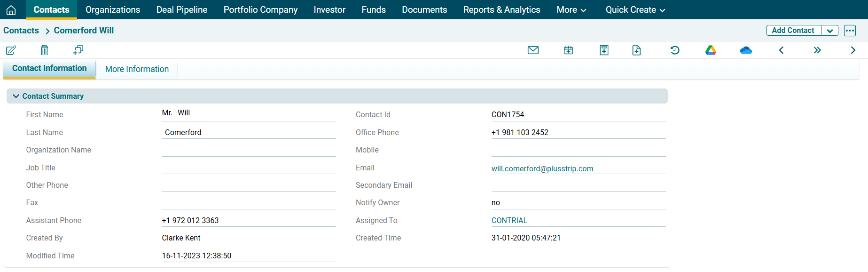Screen dimensions: 868x272
Task: Open the calendar add event icon
Action: click(x=568, y=50)
